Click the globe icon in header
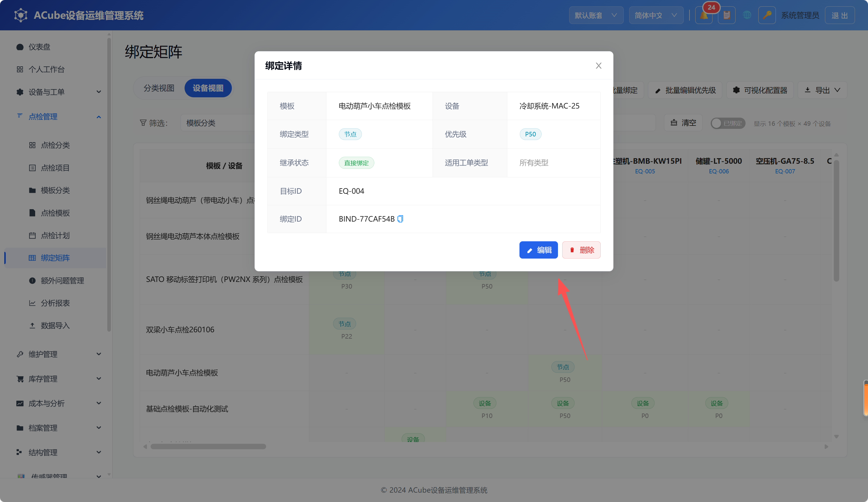This screenshot has height=502, width=868. (747, 15)
